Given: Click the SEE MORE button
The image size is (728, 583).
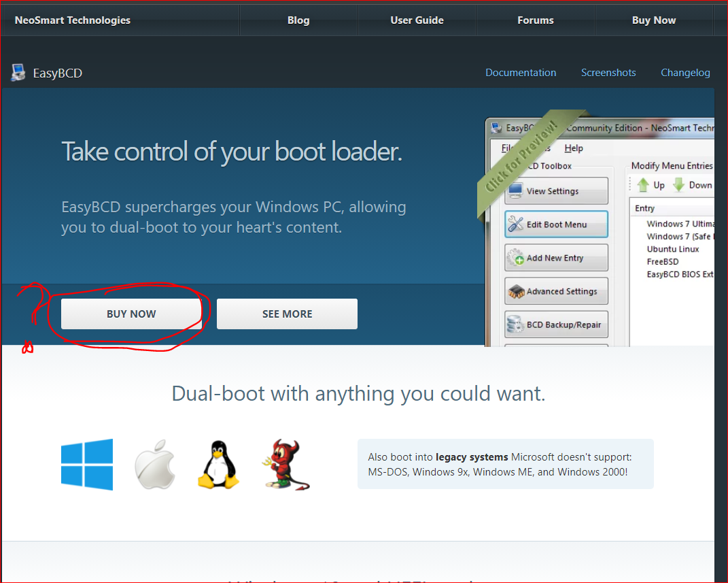Looking at the screenshot, I should point(287,314).
